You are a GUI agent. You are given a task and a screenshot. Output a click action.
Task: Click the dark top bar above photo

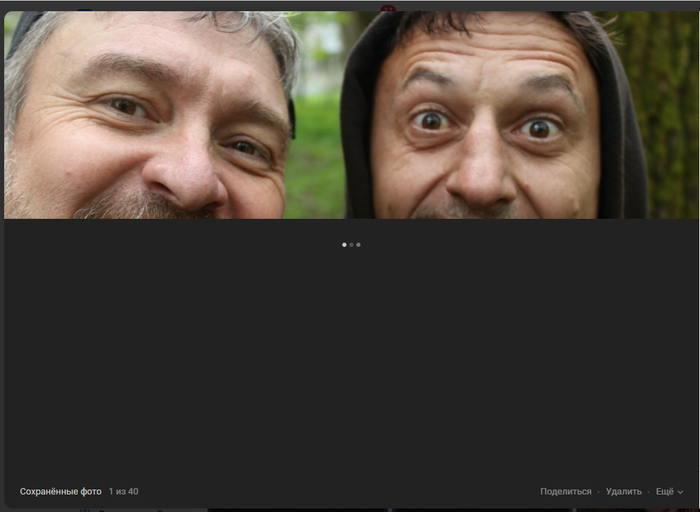tap(200, 5)
